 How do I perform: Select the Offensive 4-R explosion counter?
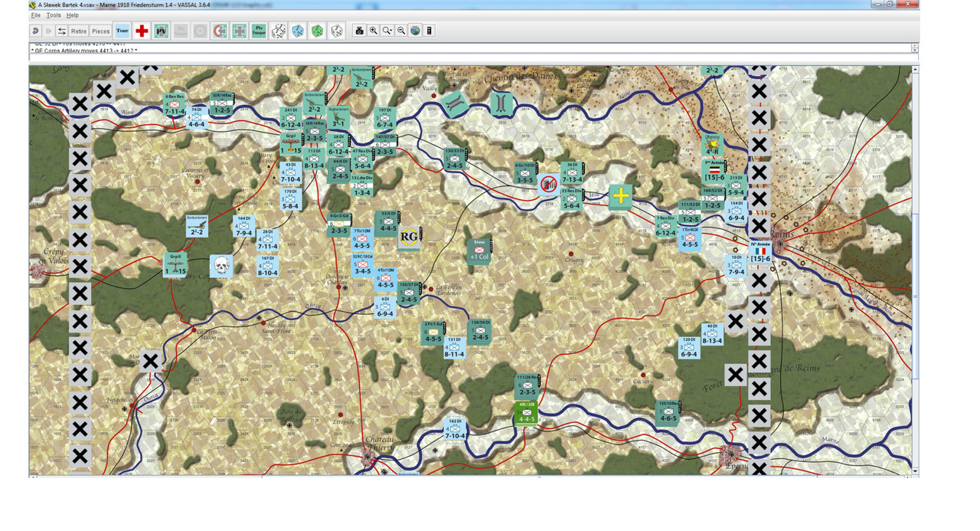pos(713,145)
